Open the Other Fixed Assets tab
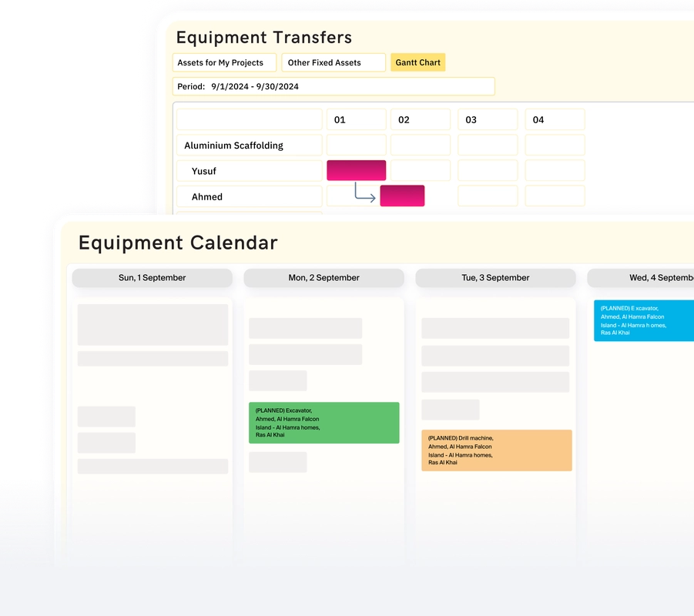 (x=333, y=62)
